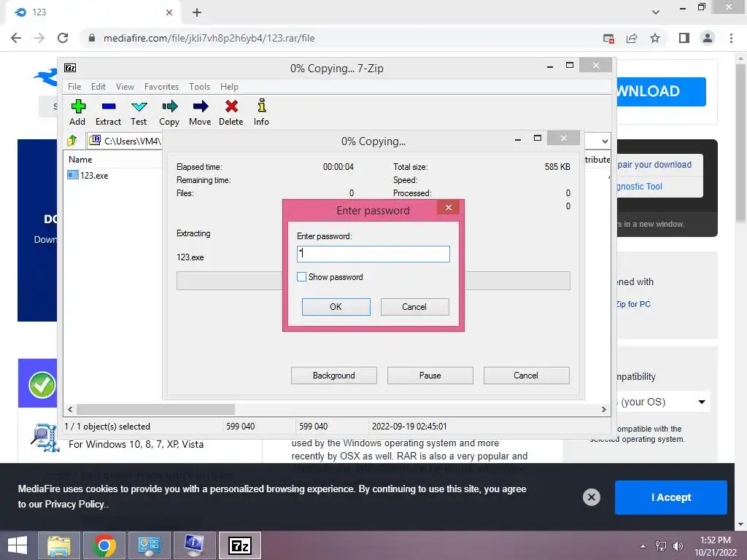This screenshot has height=560, width=747.
Task: Enable the Show password checkbox
Action: (301, 276)
